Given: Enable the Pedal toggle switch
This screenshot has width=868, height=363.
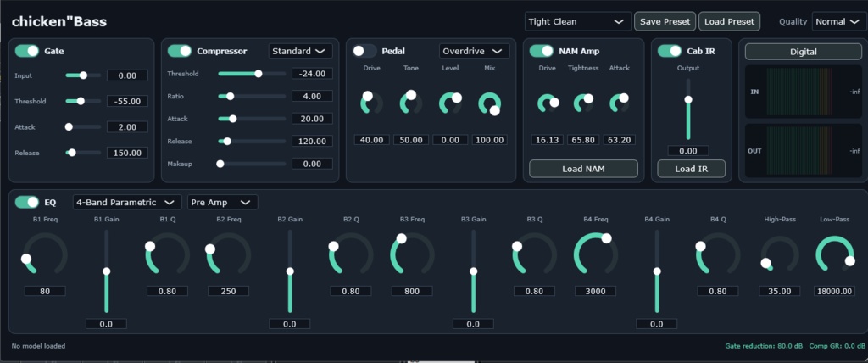Looking at the screenshot, I should tap(364, 51).
